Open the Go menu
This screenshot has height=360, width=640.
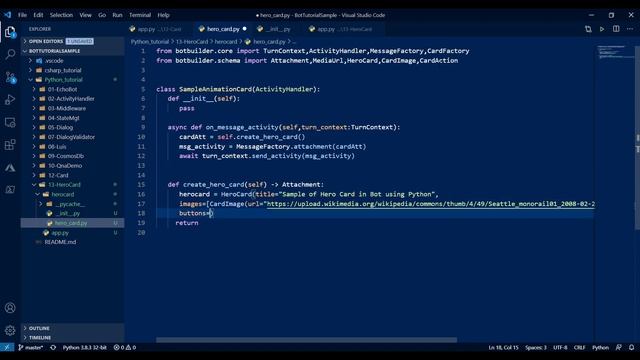102,15
